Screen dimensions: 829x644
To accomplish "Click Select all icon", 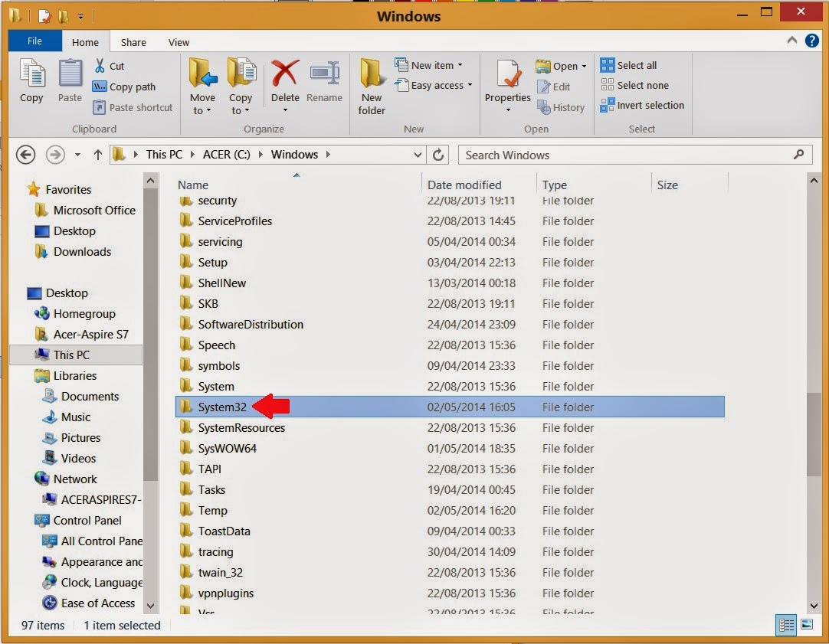I will click(x=608, y=65).
